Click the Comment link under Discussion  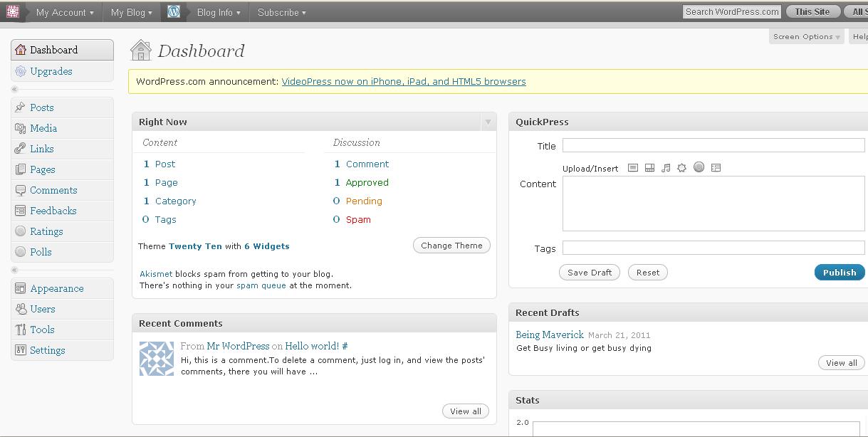[x=367, y=164]
